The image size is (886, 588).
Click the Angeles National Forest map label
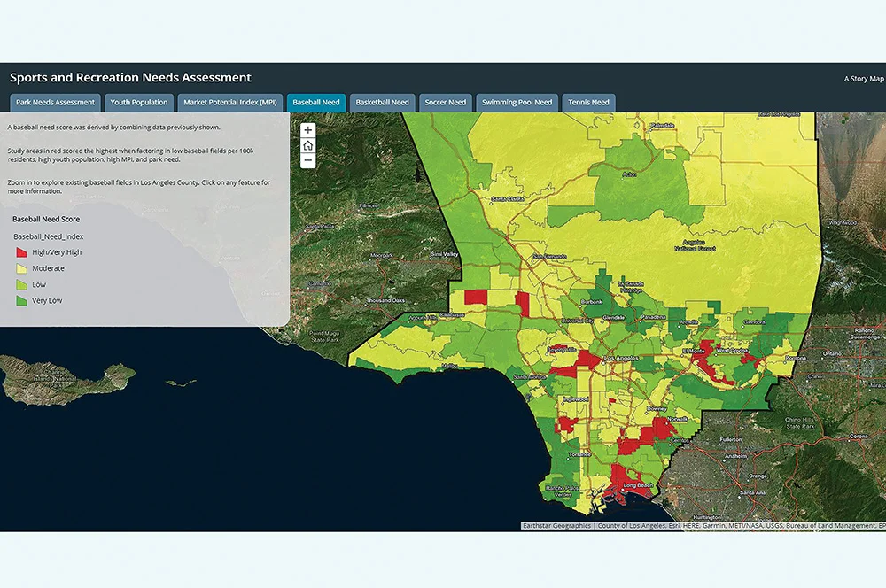(695, 245)
